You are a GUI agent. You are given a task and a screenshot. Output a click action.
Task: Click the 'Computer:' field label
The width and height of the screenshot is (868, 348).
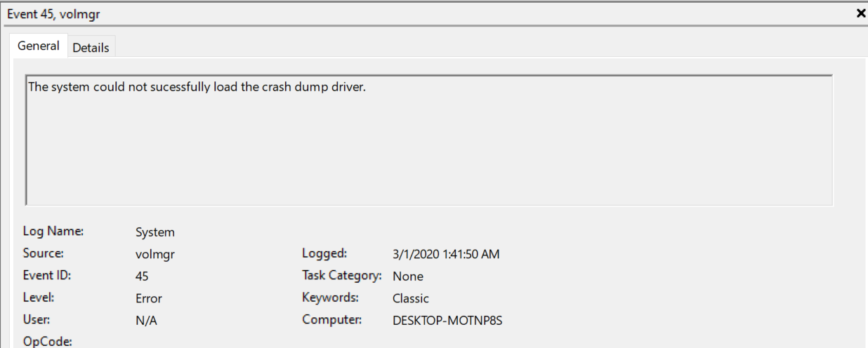pyautogui.click(x=332, y=320)
